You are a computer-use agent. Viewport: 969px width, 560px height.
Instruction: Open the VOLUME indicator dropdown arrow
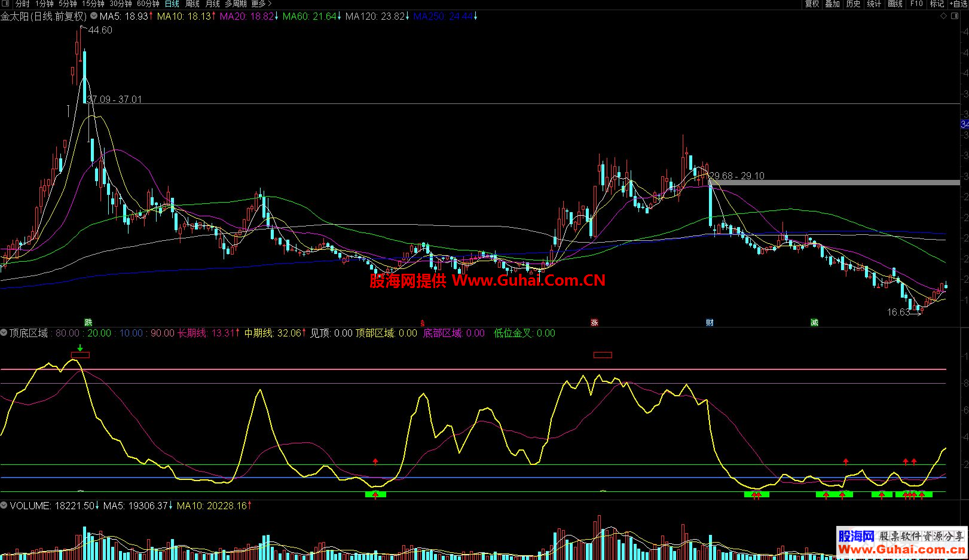(4, 506)
